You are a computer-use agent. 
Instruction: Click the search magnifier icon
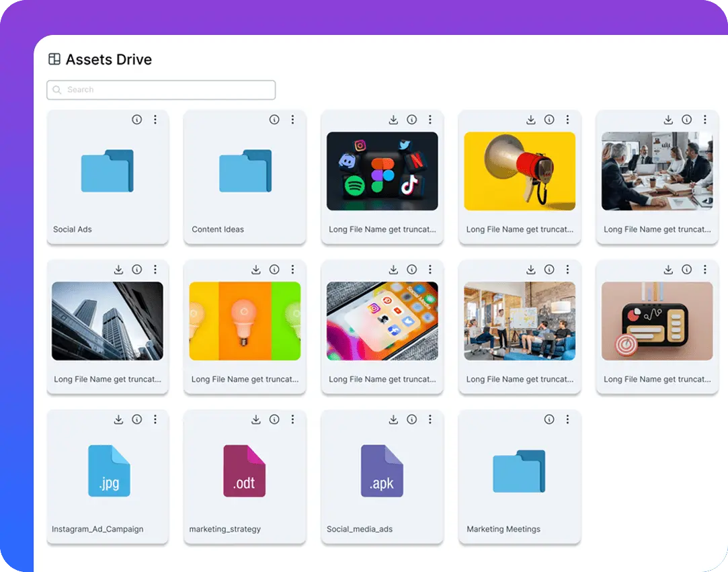(56, 89)
